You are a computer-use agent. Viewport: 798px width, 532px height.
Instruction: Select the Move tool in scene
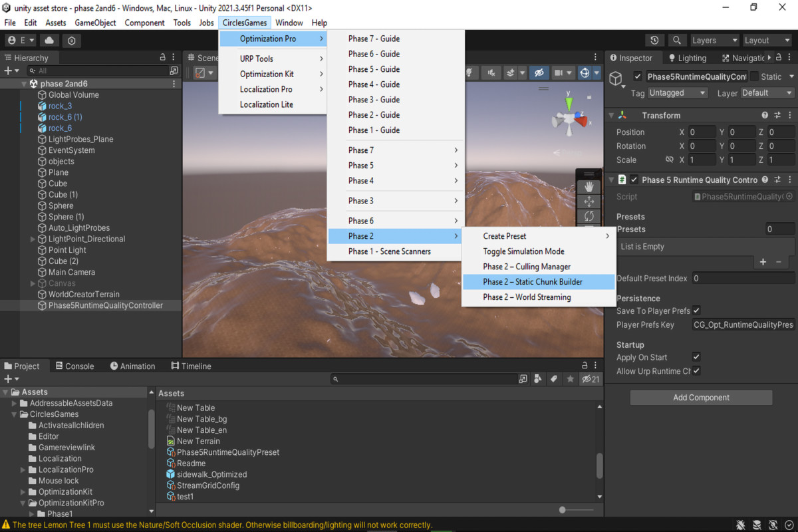click(x=589, y=201)
